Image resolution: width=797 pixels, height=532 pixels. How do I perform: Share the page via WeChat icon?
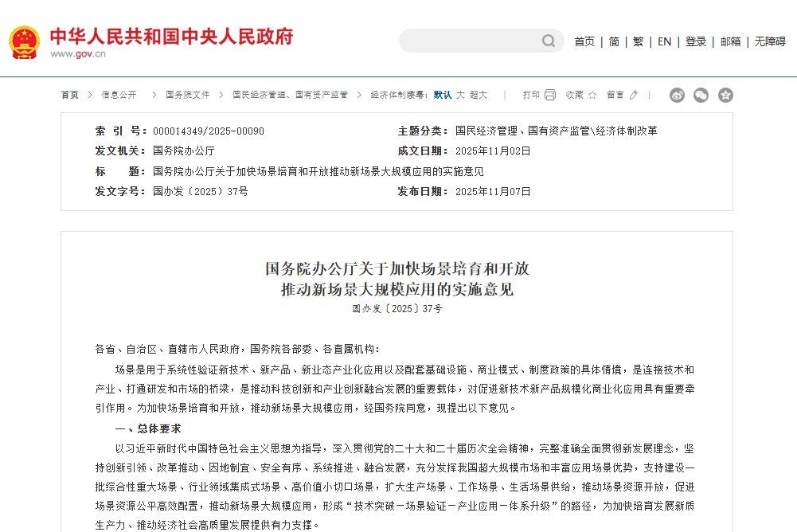click(701, 96)
